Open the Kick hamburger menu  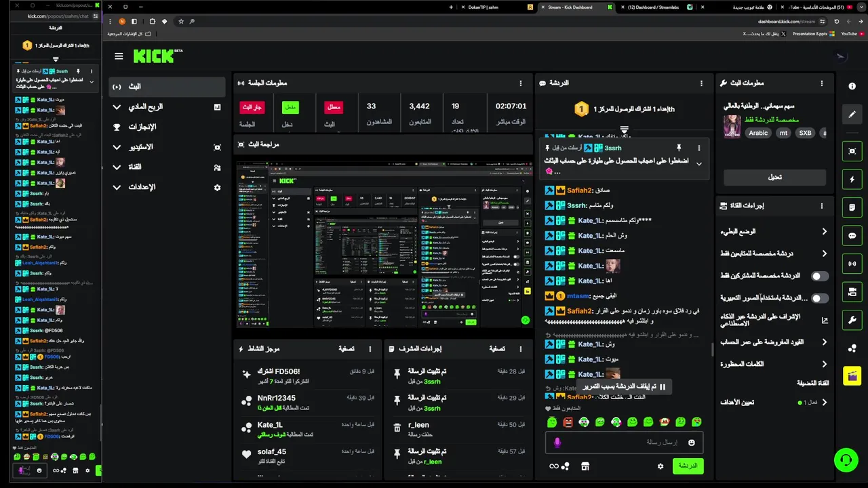pyautogui.click(x=119, y=56)
